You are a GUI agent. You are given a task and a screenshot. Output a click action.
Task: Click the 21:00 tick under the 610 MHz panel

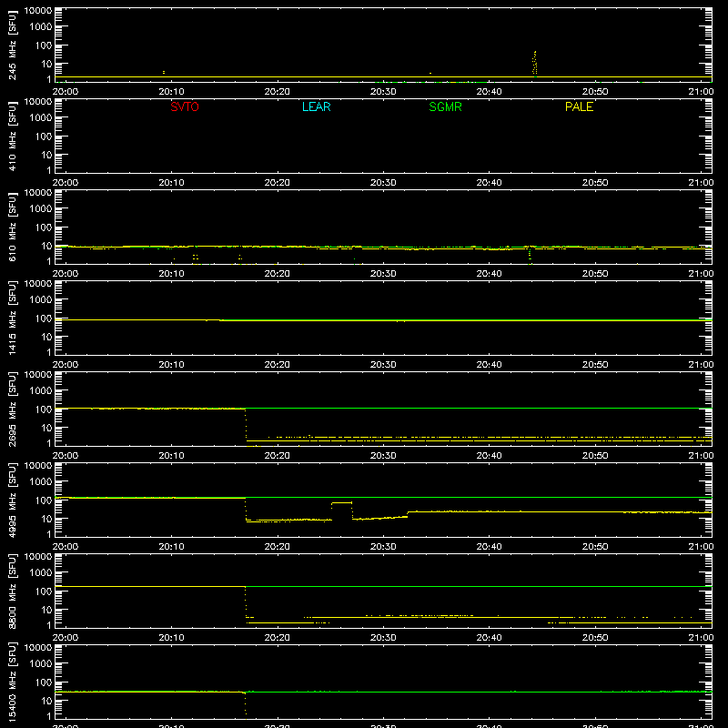pos(701,274)
